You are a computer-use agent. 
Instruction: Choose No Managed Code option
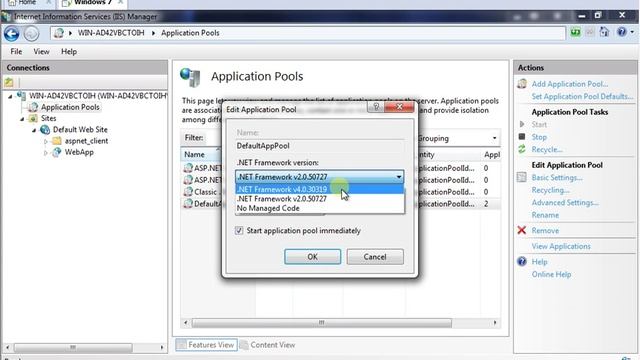click(x=320, y=208)
